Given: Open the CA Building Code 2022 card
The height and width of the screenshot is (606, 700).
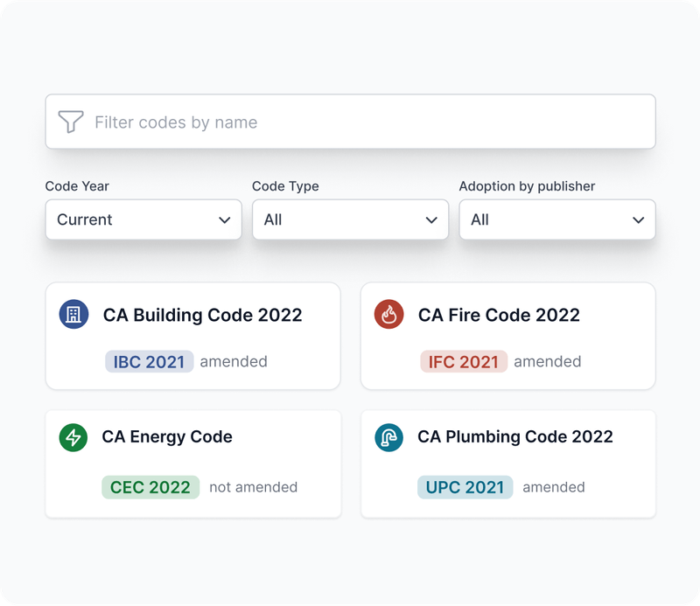Looking at the screenshot, I should tap(192, 336).
